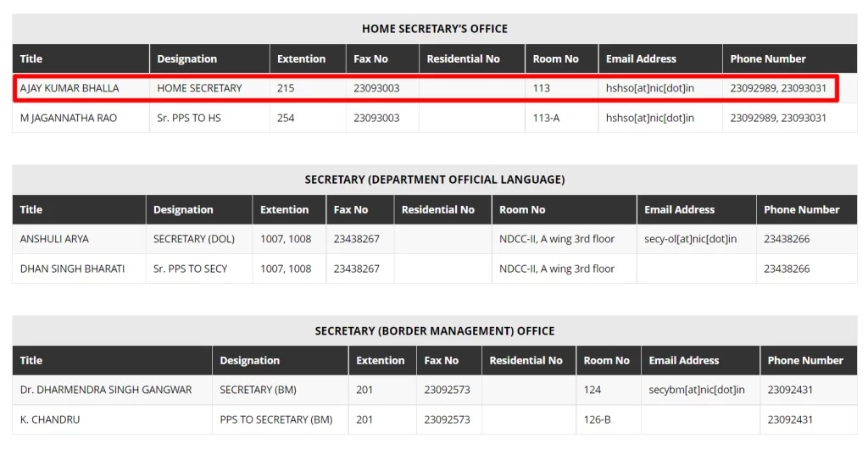
Task: Click the Ajay Kumar Bhalla name cell
Action: click(70, 88)
